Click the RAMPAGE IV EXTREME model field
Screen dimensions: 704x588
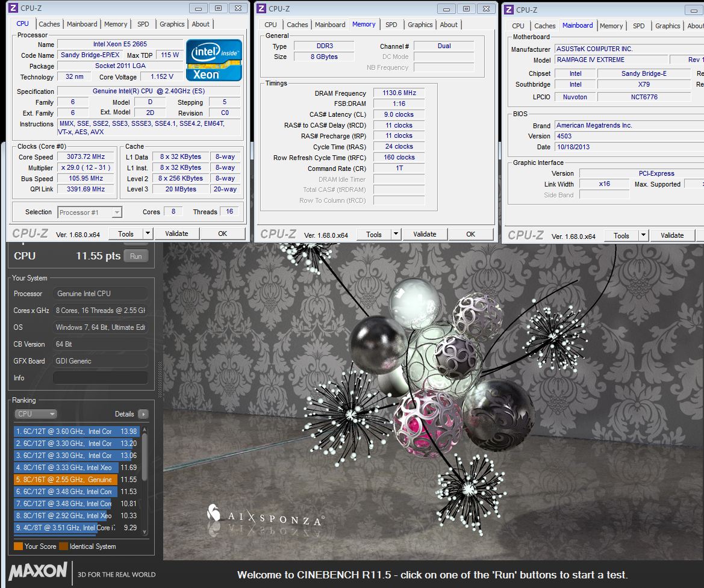coord(611,60)
